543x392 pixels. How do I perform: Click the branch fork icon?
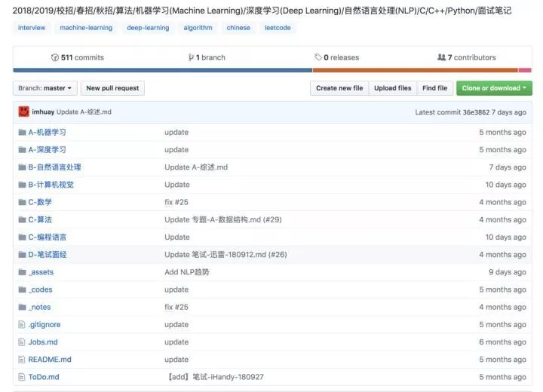(191, 57)
